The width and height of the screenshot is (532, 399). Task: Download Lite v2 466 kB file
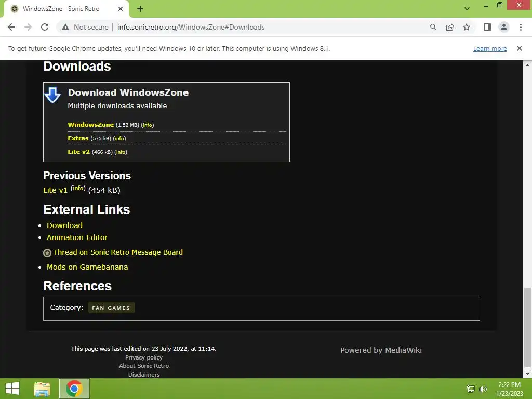click(x=79, y=152)
